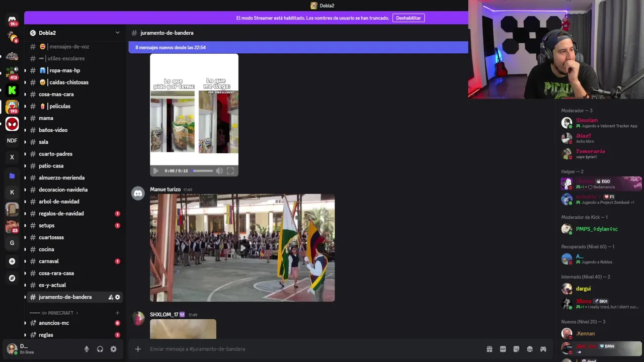Focus the message input for #juramento-de-bandera
Screen dimensions: 644x362
tap(314, 349)
